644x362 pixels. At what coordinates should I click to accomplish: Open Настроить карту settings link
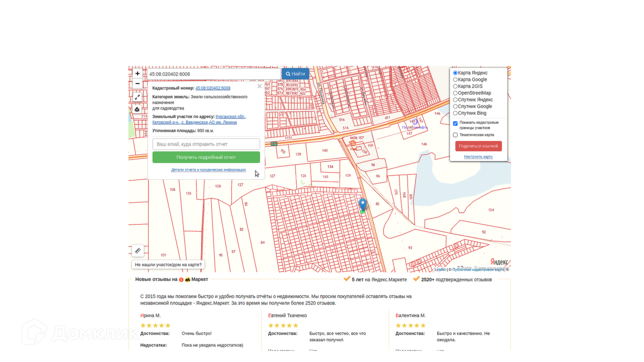click(478, 157)
